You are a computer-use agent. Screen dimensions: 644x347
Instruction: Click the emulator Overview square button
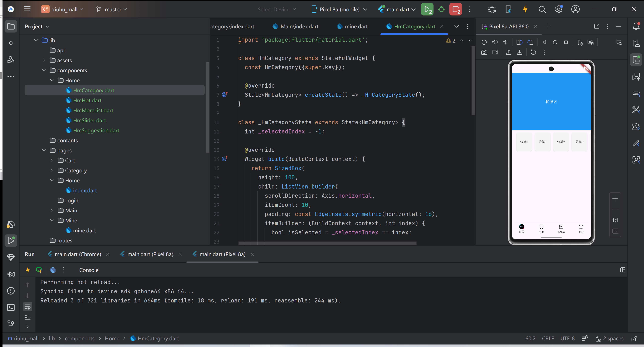pos(566,42)
